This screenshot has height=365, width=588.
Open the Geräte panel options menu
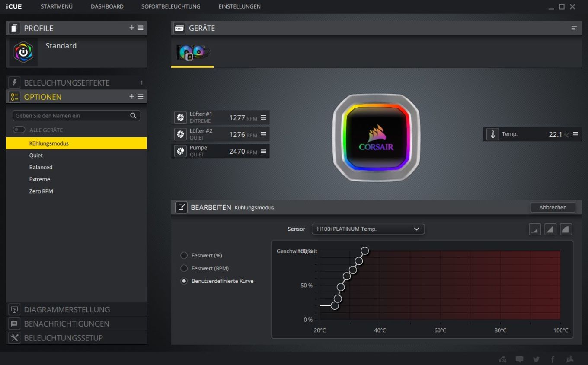coord(574,28)
